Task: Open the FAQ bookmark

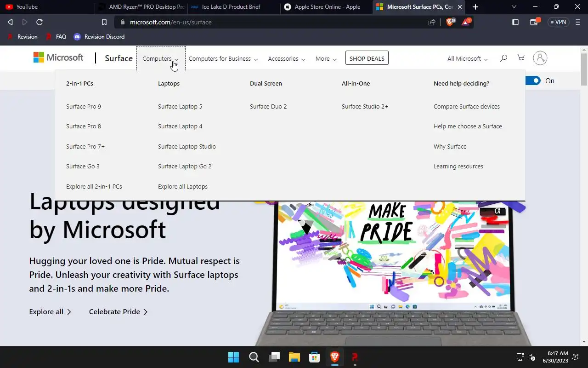Action: coord(56,36)
